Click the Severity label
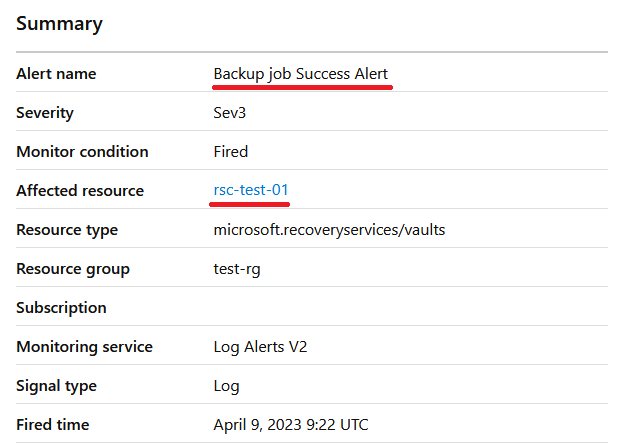 (45, 113)
